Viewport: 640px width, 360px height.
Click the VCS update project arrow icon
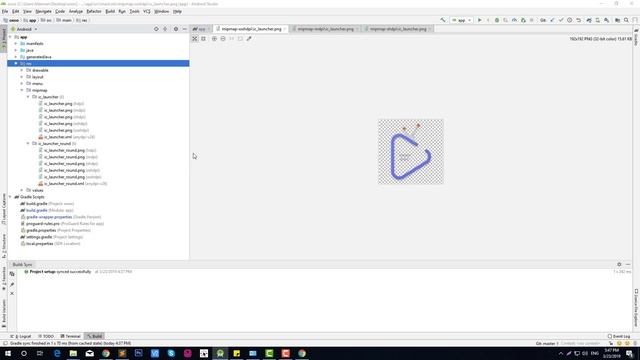click(x=552, y=20)
